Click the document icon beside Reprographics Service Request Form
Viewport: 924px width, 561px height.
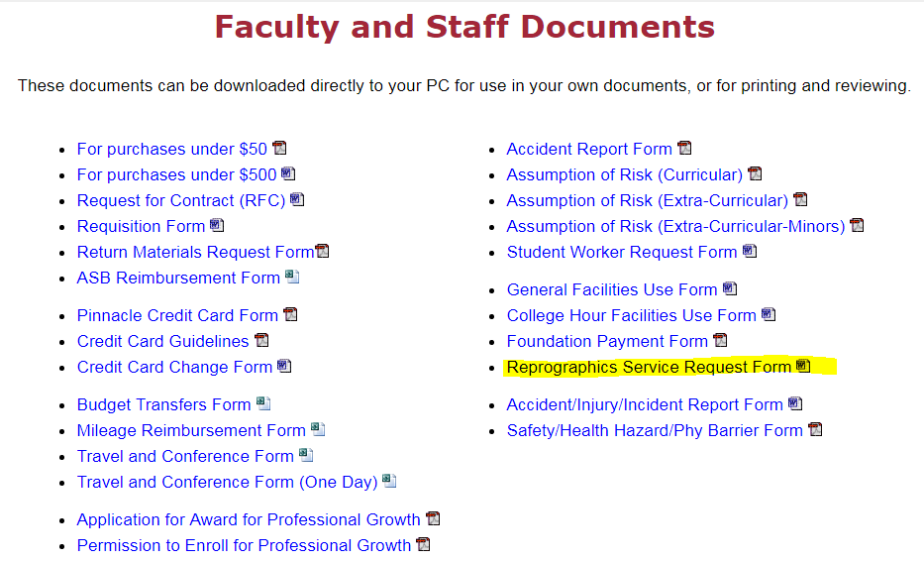tap(803, 367)
